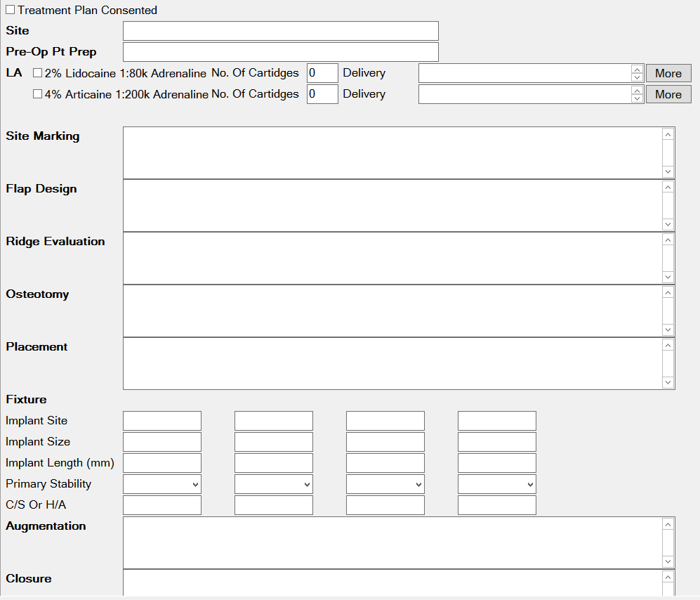Screen dimensions: 700x600
Task: Focus the Pre-Op Pt Prep field
Action: (280, 52)
